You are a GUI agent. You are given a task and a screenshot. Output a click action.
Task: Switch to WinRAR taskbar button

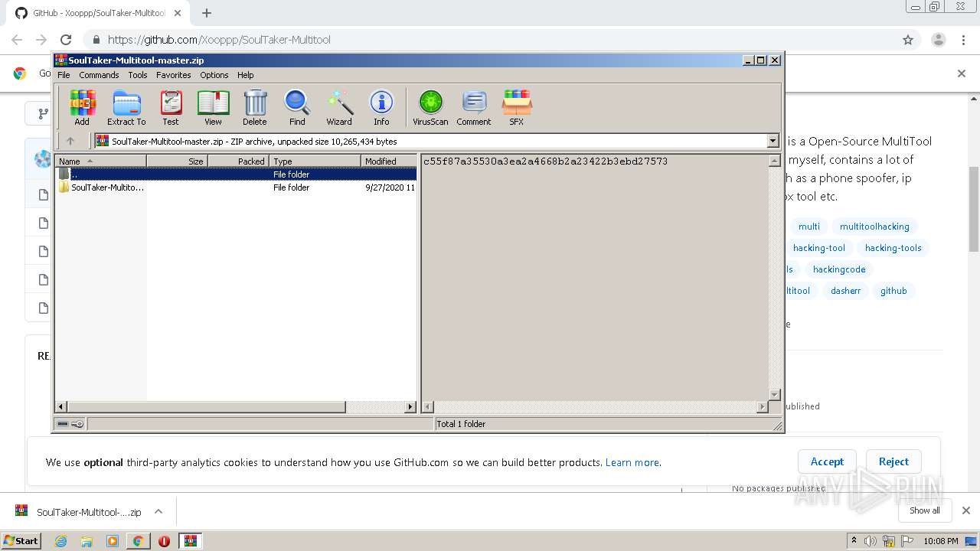point(190,541)
